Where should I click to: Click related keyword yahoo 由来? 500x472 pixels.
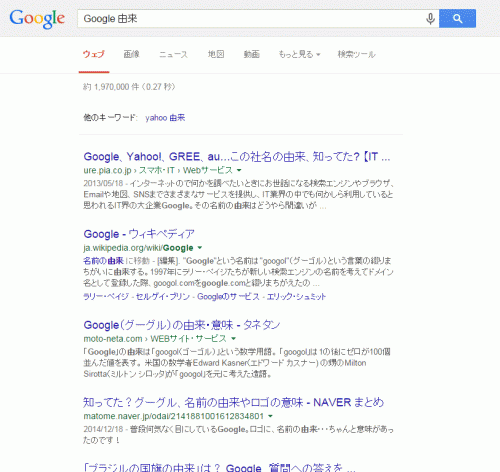click(165, 118)
